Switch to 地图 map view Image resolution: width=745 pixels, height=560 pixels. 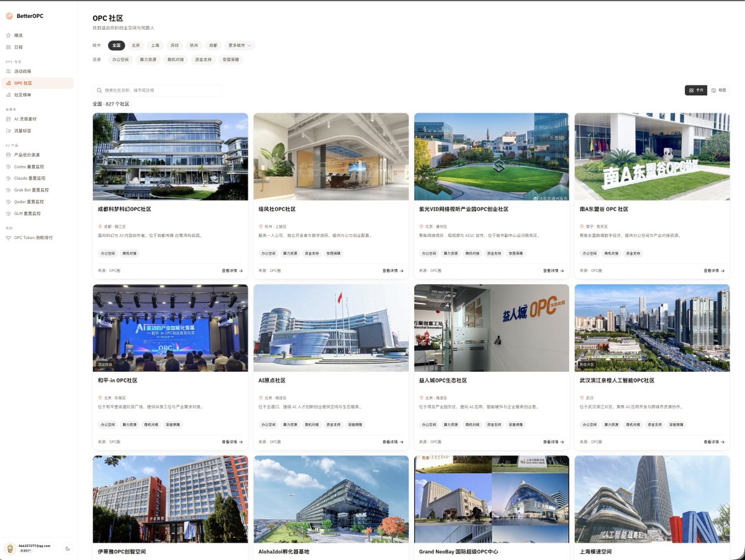[718, 90]
